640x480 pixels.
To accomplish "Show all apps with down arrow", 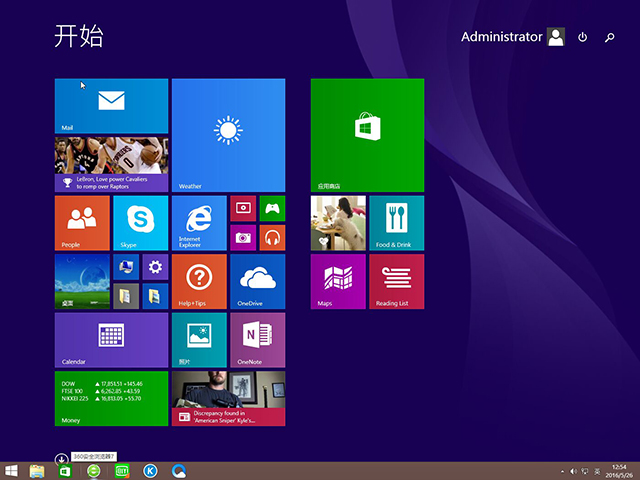I will click(61, 458).
